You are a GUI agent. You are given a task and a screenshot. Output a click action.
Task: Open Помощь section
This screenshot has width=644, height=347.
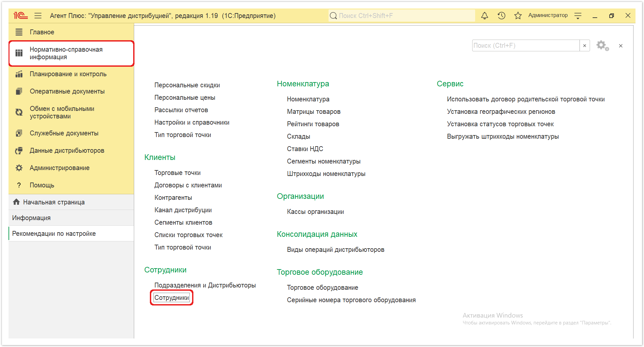pyautogui.click(x=71, y=185)
